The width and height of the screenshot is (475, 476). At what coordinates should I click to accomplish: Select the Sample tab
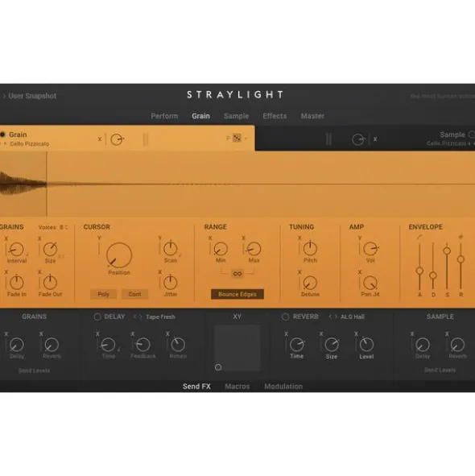236,116
